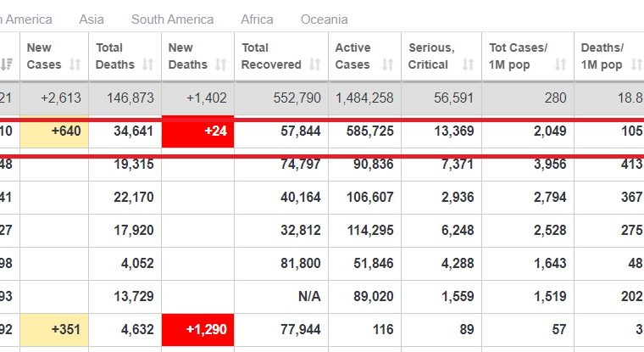644x352 pixels.
Task: Click the active descending sort icon
Action: click(x=7, y=64)
